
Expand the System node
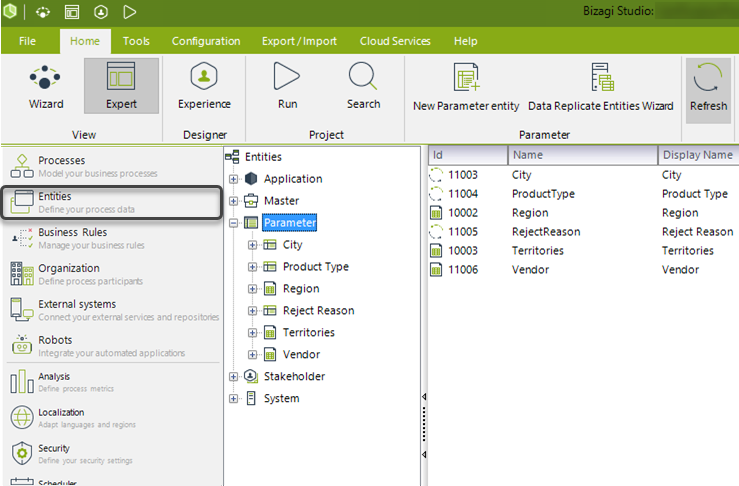pos(233,399)
